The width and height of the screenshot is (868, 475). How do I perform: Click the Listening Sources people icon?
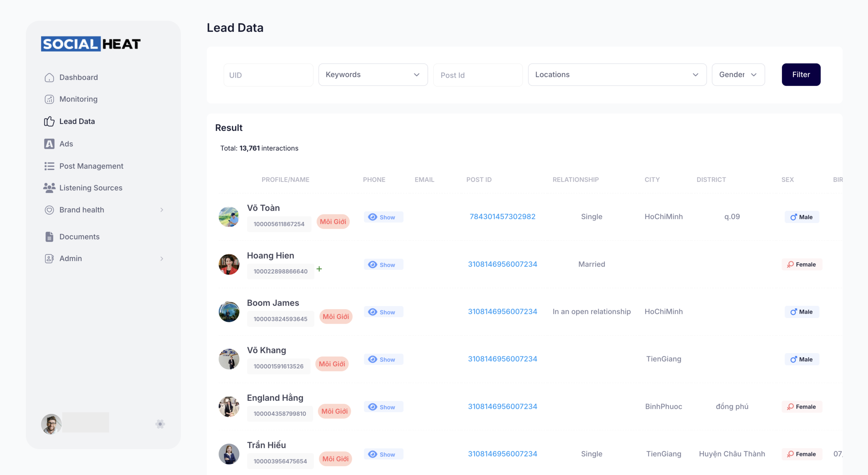click(49, 188)
